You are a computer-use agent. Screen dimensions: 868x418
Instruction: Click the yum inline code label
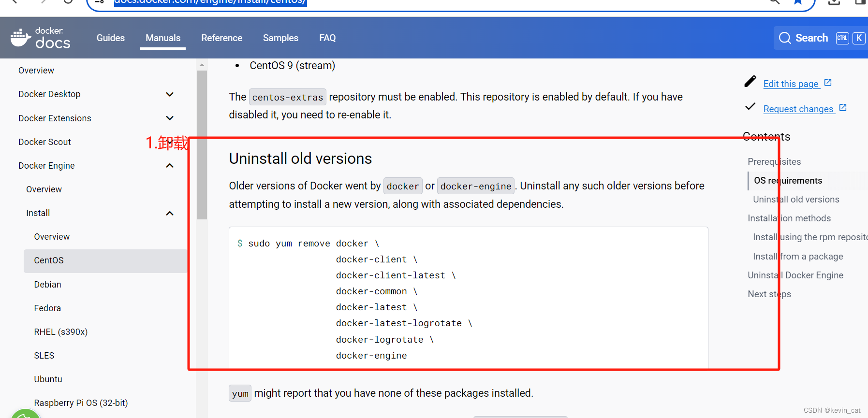(x=240, y=393)
